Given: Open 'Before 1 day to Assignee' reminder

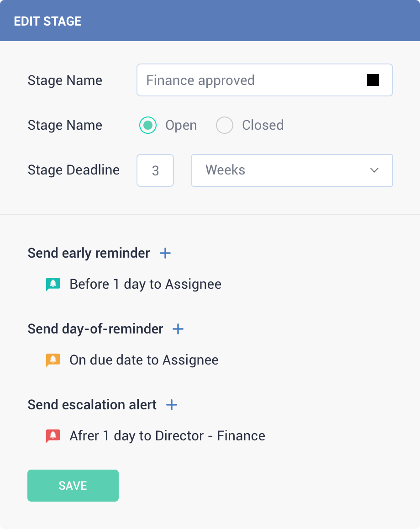Looking at the screenshot, I should (x=145, y=285).
